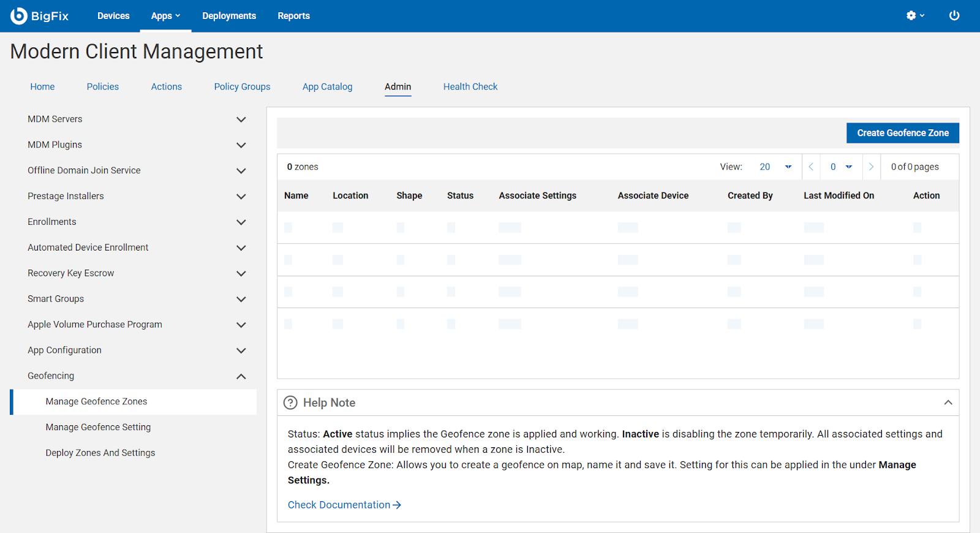Open the Devices menu

(113, 16)
